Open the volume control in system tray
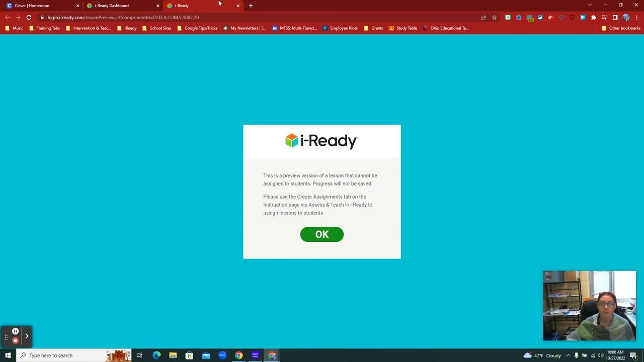Image resolution: width=644 pixels, height=362 pixels. tap(601, 355)
